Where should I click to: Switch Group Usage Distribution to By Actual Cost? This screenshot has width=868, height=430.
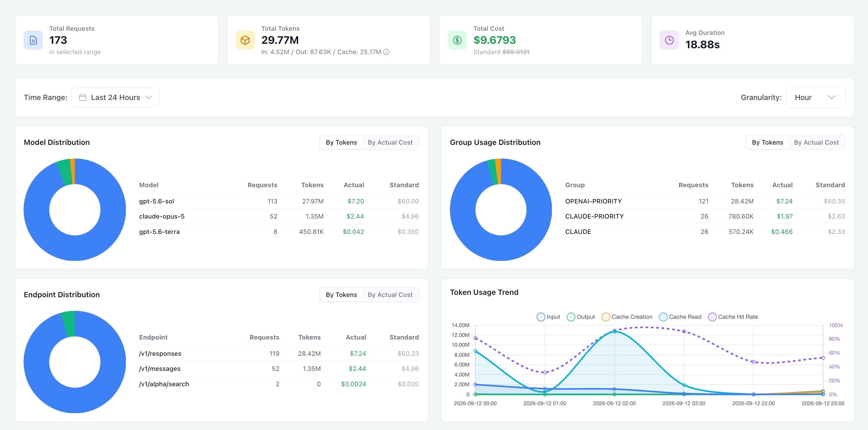pyautogui.click(x=816, y=142)
